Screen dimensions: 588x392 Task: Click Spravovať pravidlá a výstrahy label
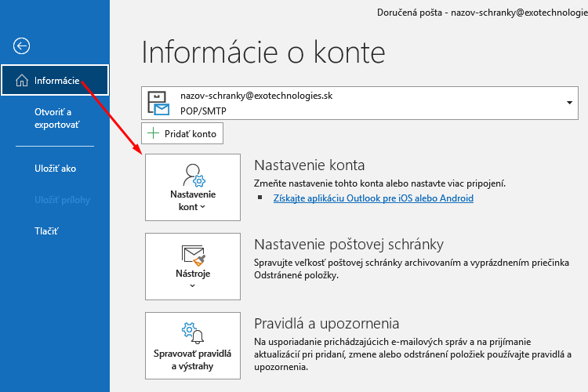192,360
